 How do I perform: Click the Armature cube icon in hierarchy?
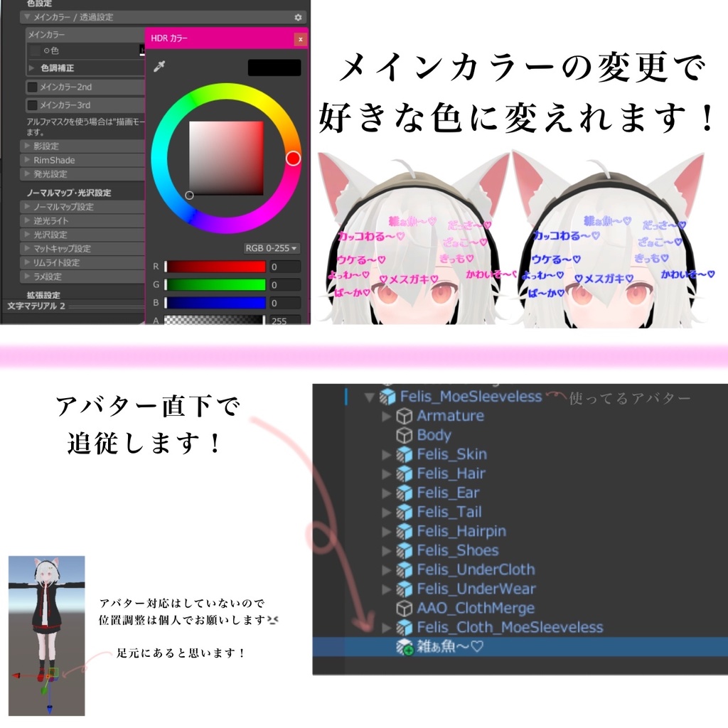point(405,416)
